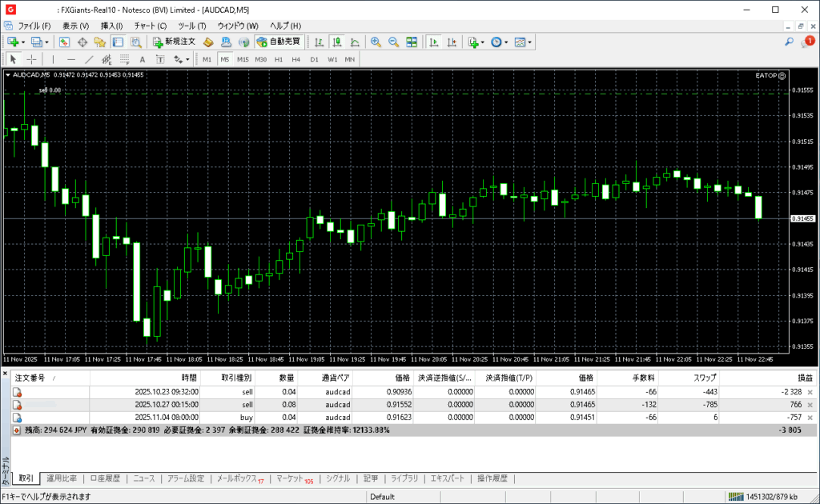Select the crosshair cursor tool
Viewport: 820px width, 504px height.
pos(32,59)
